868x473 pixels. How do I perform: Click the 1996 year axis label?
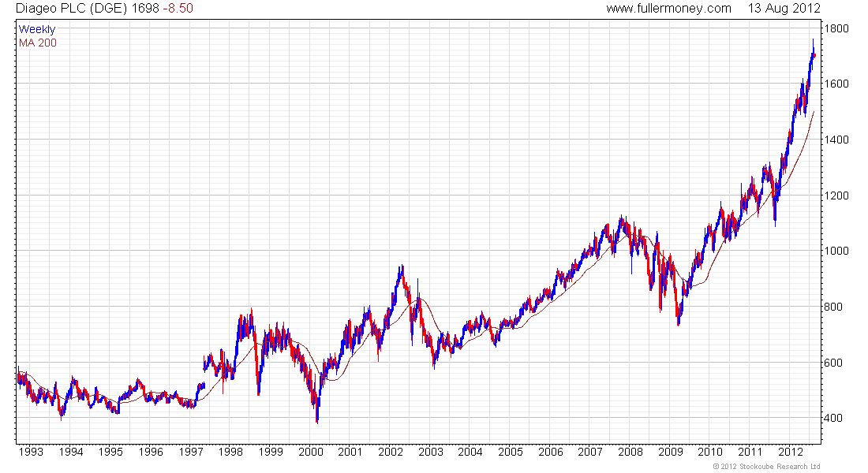[x=151, y=452]
